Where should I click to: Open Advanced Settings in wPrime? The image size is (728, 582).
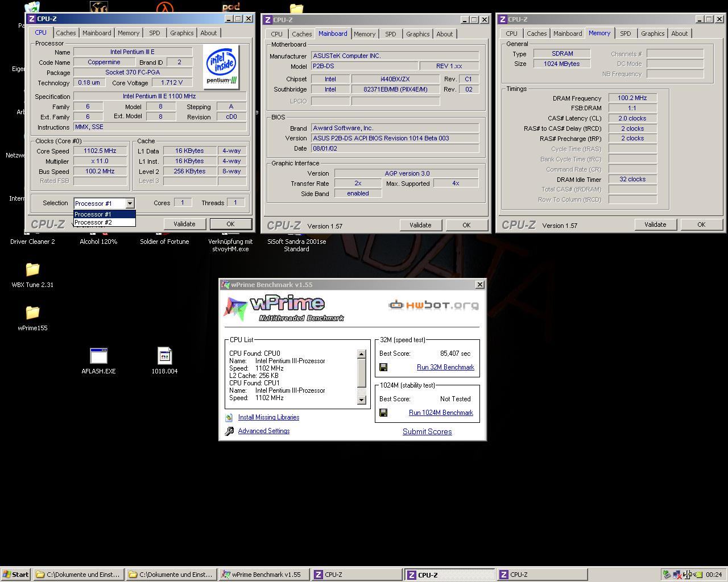264,431
